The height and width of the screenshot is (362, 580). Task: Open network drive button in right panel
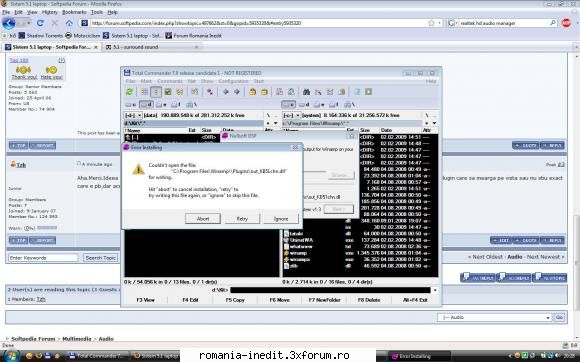pyautogui.click(x=350, y=105)
